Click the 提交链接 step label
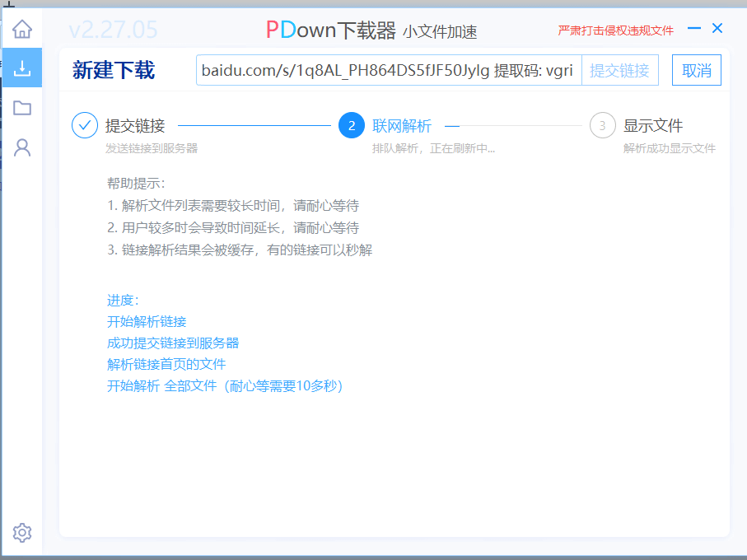This screenshot has width=747, height=560. pos(135,126)
